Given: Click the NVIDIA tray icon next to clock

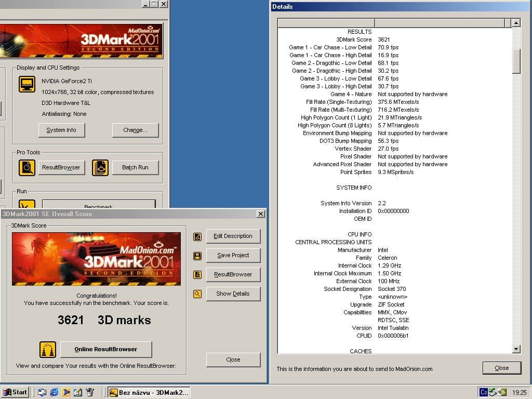Looking at the screenshot, I should (x=502, y=392).
